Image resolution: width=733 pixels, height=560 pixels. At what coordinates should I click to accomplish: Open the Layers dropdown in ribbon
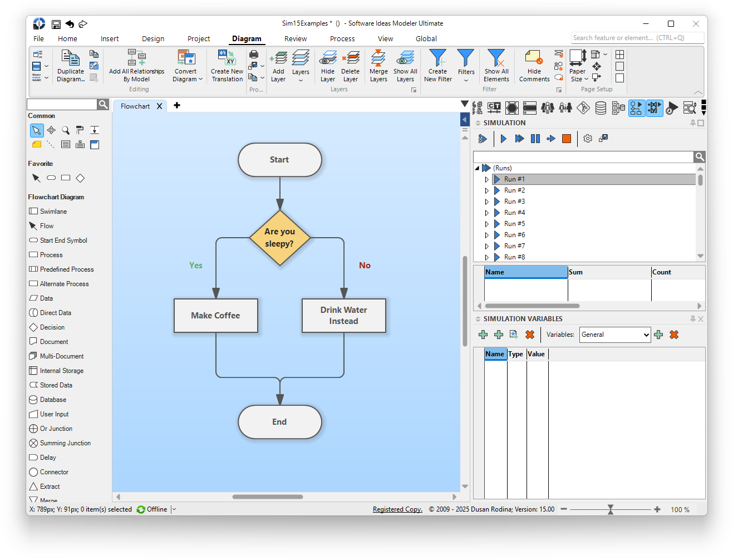point(301,66)
